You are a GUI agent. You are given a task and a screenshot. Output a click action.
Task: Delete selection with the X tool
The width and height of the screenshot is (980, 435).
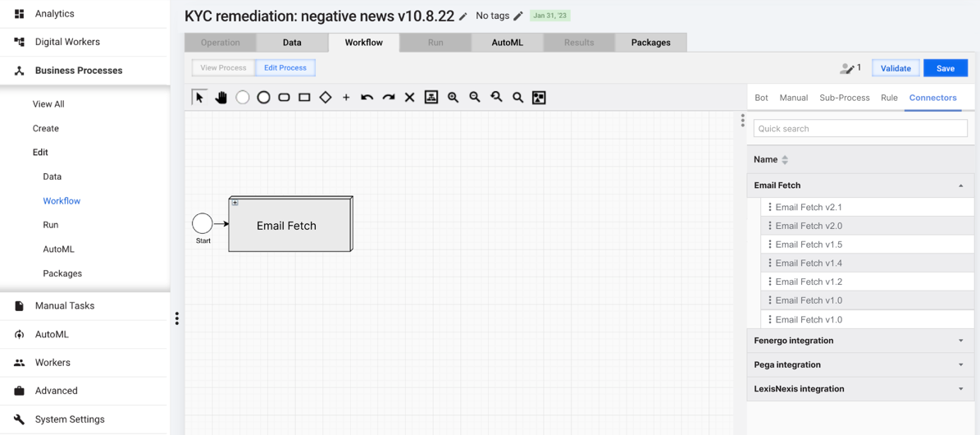coord(409,97)
